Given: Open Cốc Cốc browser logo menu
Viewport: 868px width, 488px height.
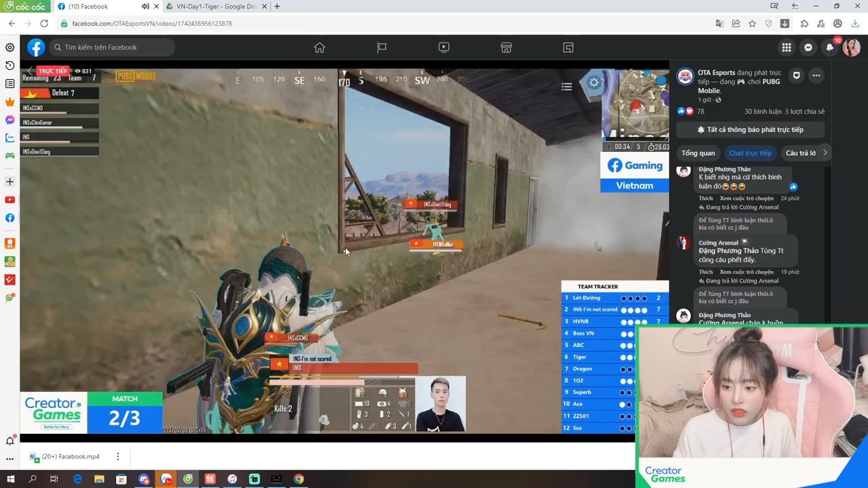Looking at the screenshot, I should (24, 6).
